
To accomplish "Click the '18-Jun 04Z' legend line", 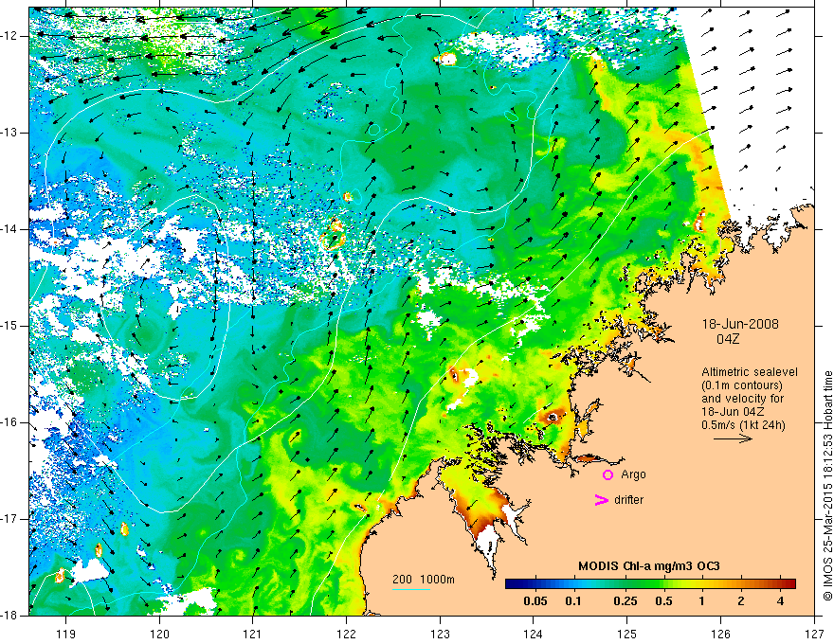I will [734, 412].
